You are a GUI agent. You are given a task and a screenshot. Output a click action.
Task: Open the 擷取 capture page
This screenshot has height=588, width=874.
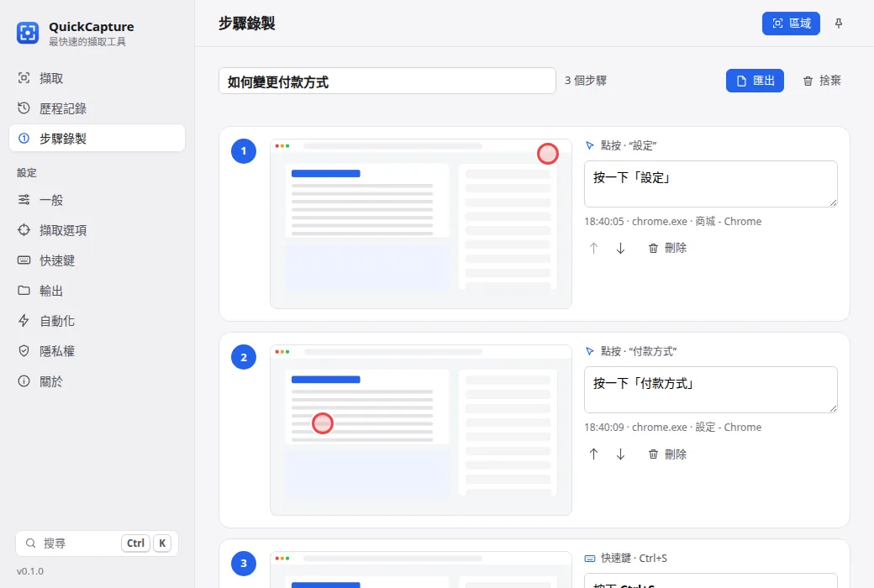(x=97, y=78)
